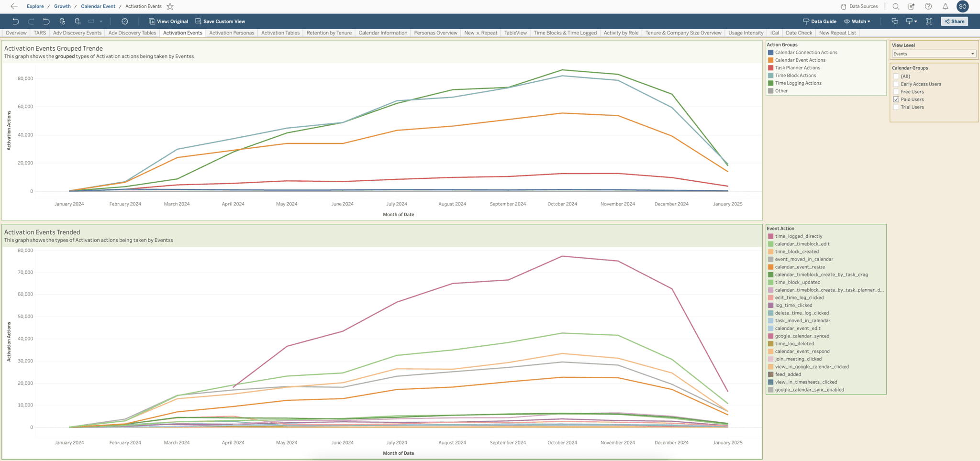Undo the last action in toolbar

click(x=16, y=21)
